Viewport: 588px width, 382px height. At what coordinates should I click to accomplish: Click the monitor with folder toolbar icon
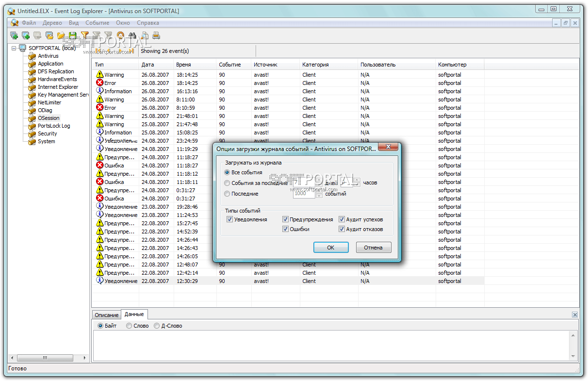coord(49,35)
